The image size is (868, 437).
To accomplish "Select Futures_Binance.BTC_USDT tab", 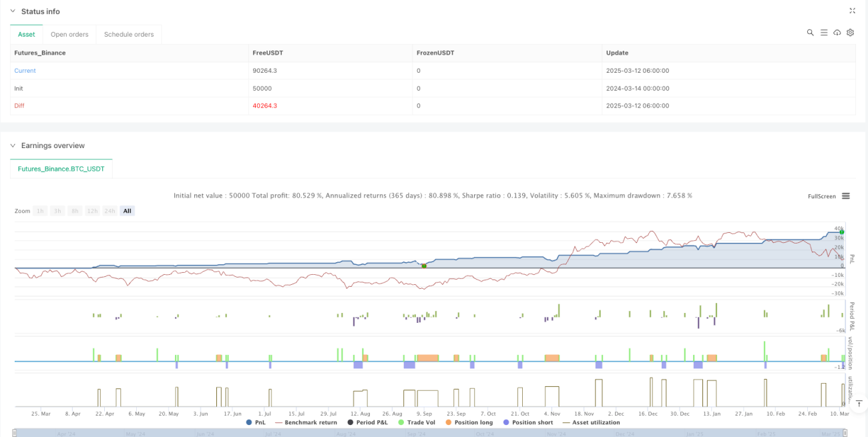I will point(61,169).
